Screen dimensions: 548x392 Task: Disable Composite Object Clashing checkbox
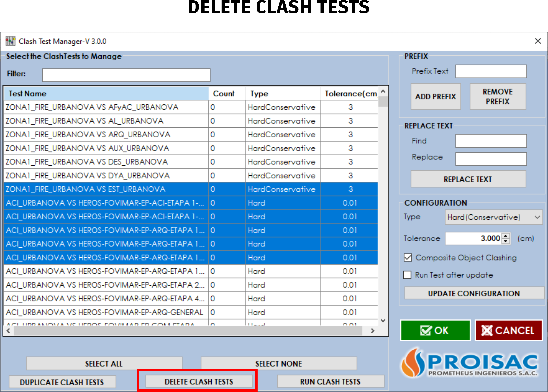(408, 257)
